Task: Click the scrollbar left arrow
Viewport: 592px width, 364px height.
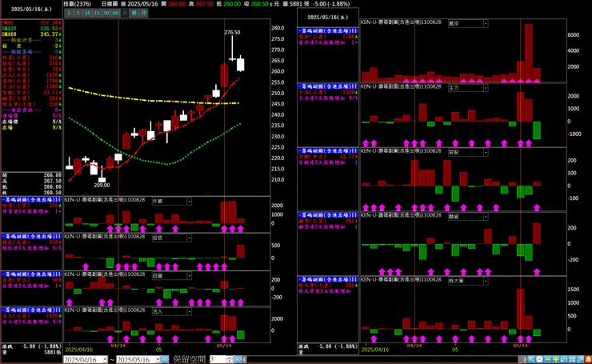Action: (x=245, y=359)
